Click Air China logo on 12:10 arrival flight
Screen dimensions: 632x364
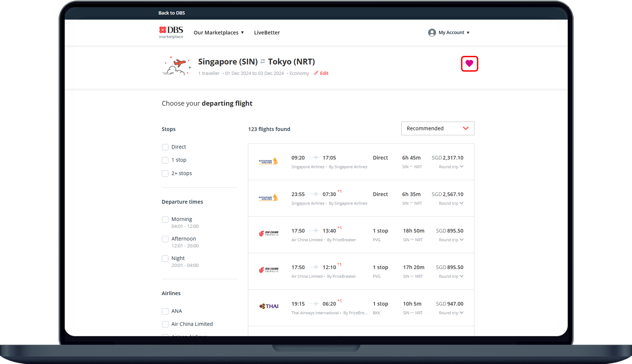click(x=268, y=270)
